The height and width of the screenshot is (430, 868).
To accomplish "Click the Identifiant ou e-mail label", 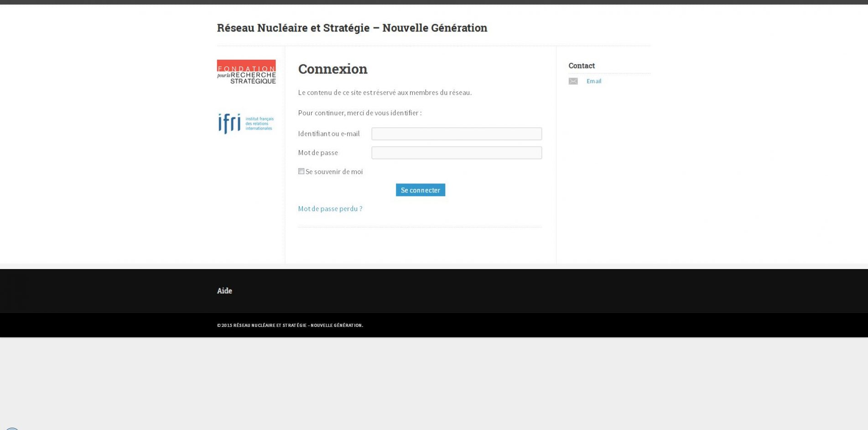I will (x=329, y=134).
